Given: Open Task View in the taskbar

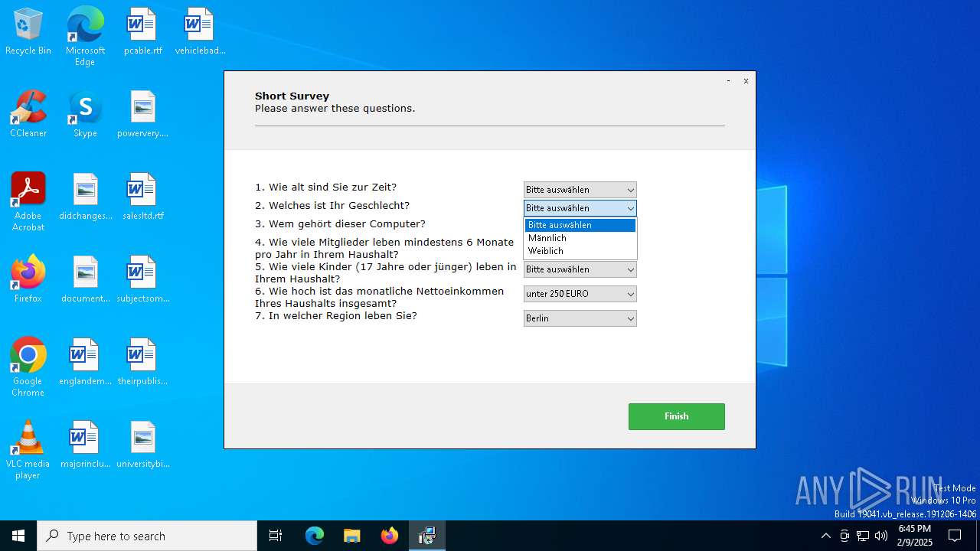Looking at the screenshot, I should [x=276, y=536].
